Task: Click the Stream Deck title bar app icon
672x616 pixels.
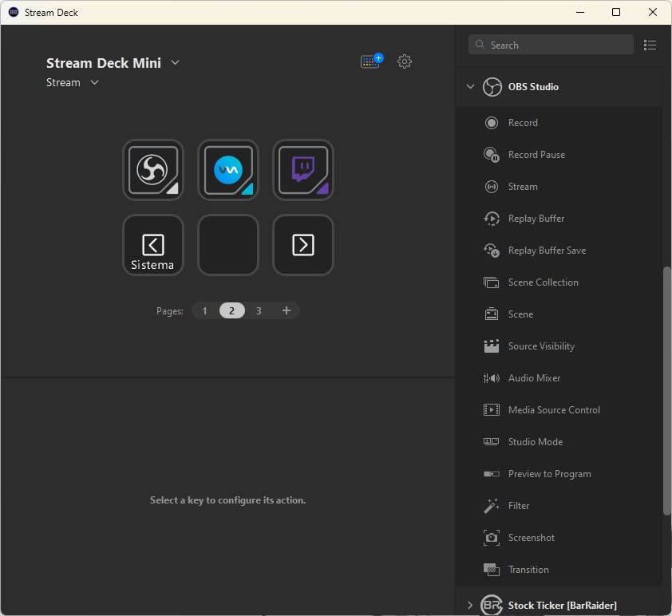Action: [14, 12]
